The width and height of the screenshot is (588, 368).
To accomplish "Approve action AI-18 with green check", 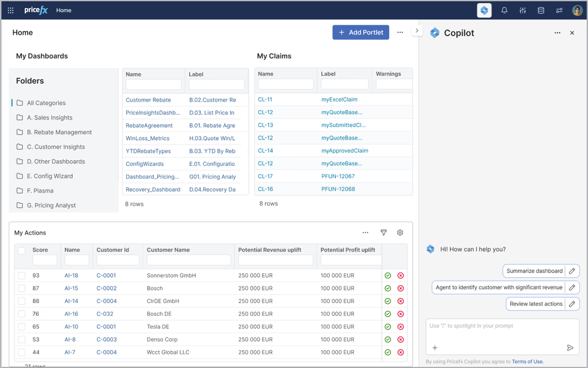I will click(388, 276).
